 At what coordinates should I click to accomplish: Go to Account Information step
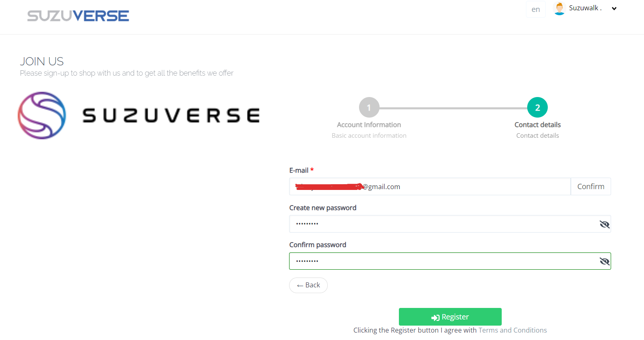tap(369, 125)
